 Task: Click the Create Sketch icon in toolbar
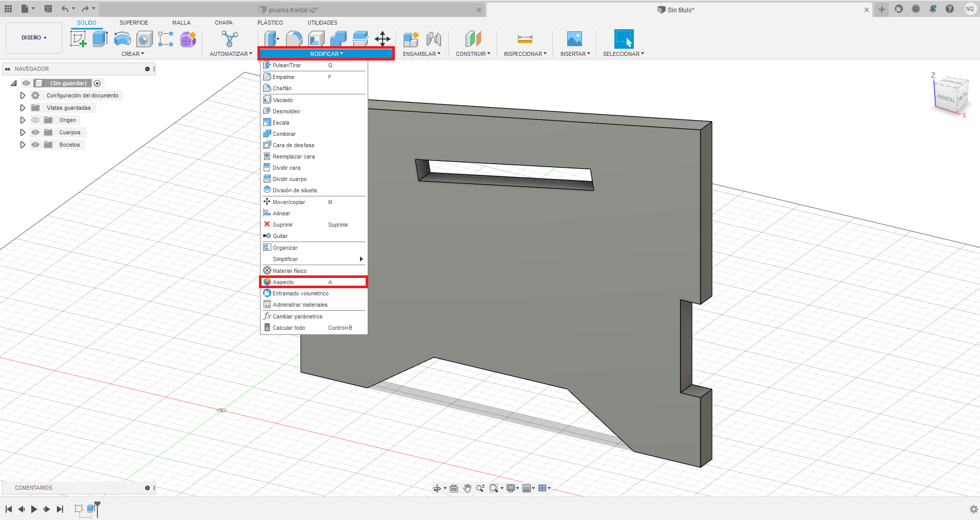78,39
